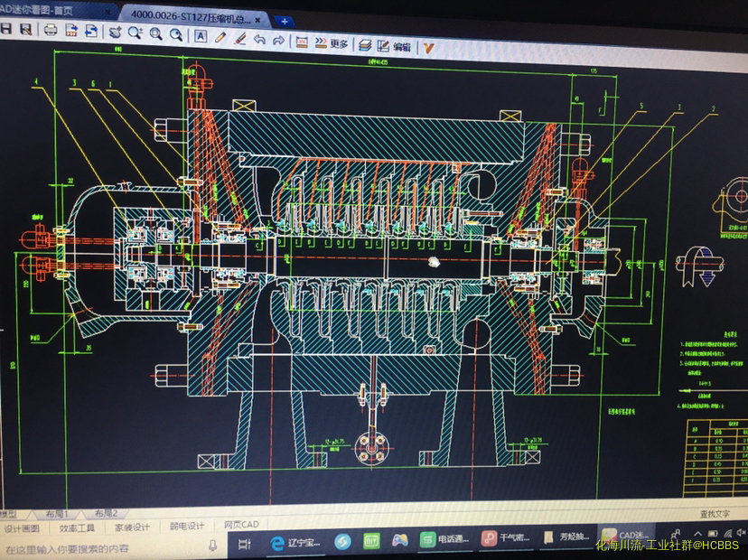Image resolution: width=748 pixels, height=560 pixels.
Task: Click the 查找文字 (Find text) button
Action: 715,514
